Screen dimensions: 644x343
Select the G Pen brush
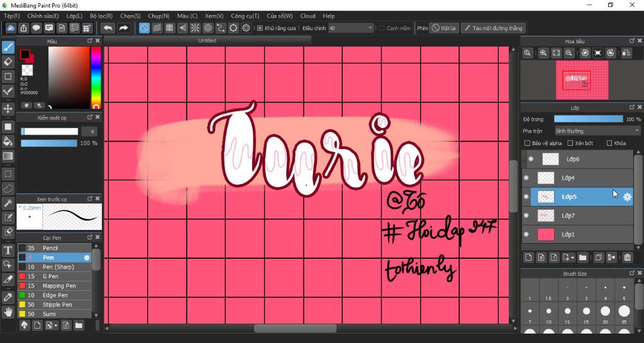(x=54, y=276)
